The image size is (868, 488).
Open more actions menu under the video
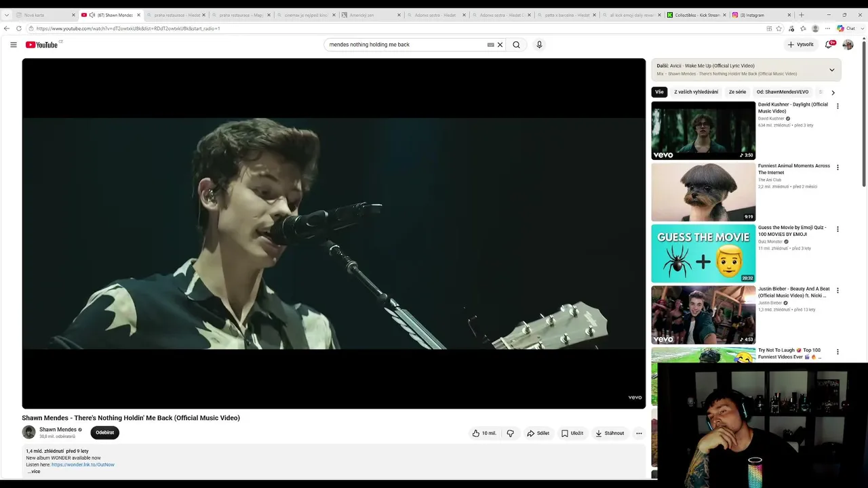click(x=639, y=433)
